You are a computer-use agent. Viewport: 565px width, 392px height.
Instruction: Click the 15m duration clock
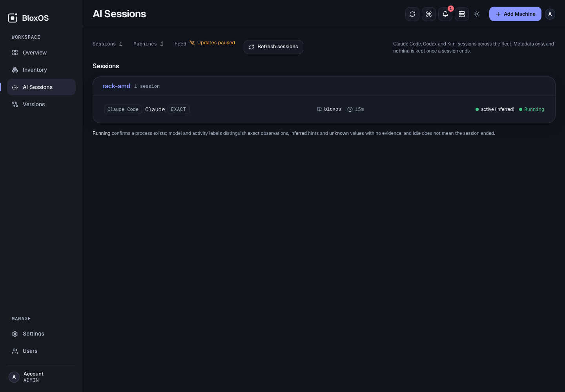355,109
